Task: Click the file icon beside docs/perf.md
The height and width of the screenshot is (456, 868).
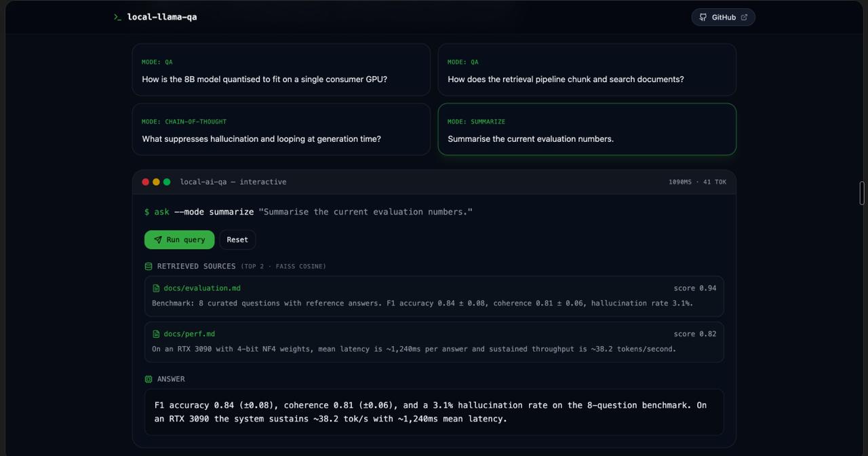Action: [156, 334]
